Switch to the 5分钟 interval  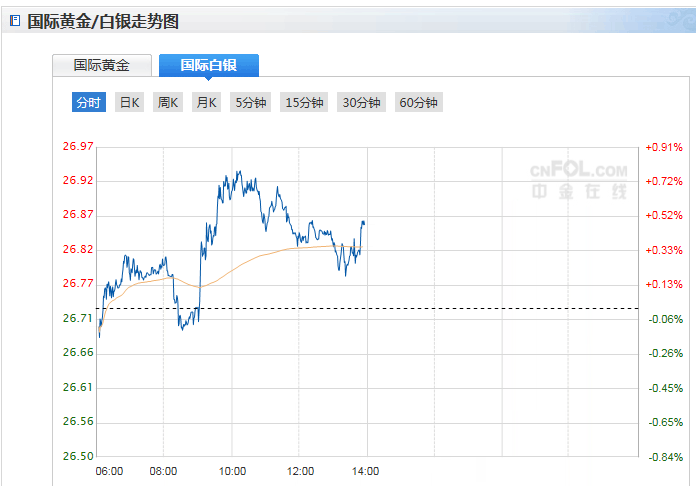[x=250, y=102]
